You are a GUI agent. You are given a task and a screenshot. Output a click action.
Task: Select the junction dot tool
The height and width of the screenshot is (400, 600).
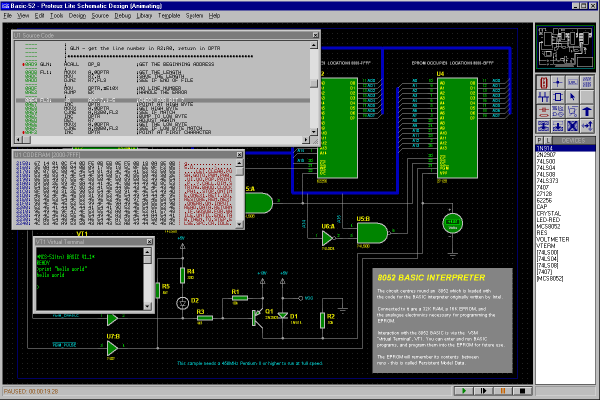558,82
